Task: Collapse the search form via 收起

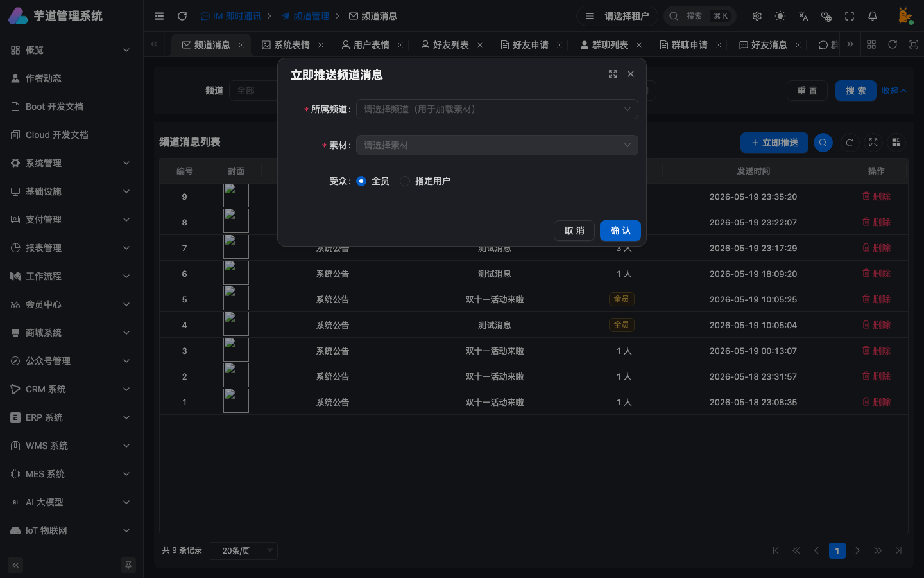Action: click(x=894, y=91)
